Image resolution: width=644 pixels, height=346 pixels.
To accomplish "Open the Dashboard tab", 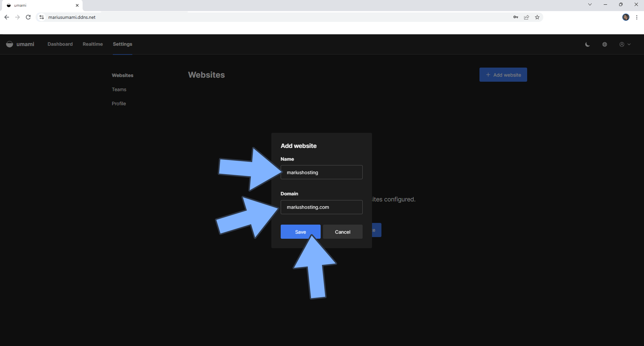I will point(60,44).
